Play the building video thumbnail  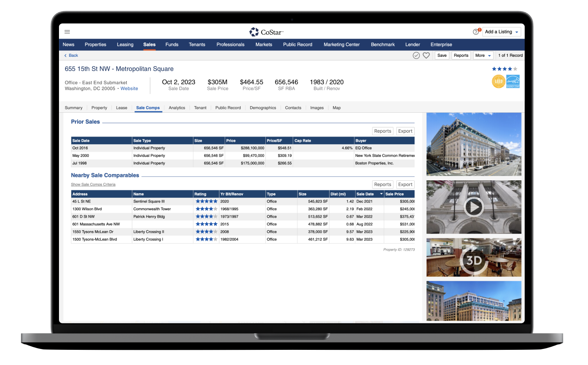point(474,207)
